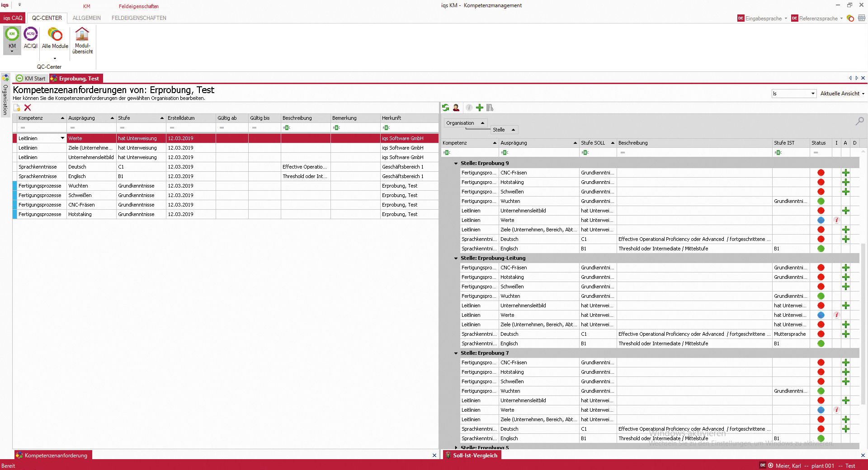Click the person icon in the Soll-Ist panel
The width and height of the screenshot is (868, 470).
pyautogui.click(x=456, y=108)
